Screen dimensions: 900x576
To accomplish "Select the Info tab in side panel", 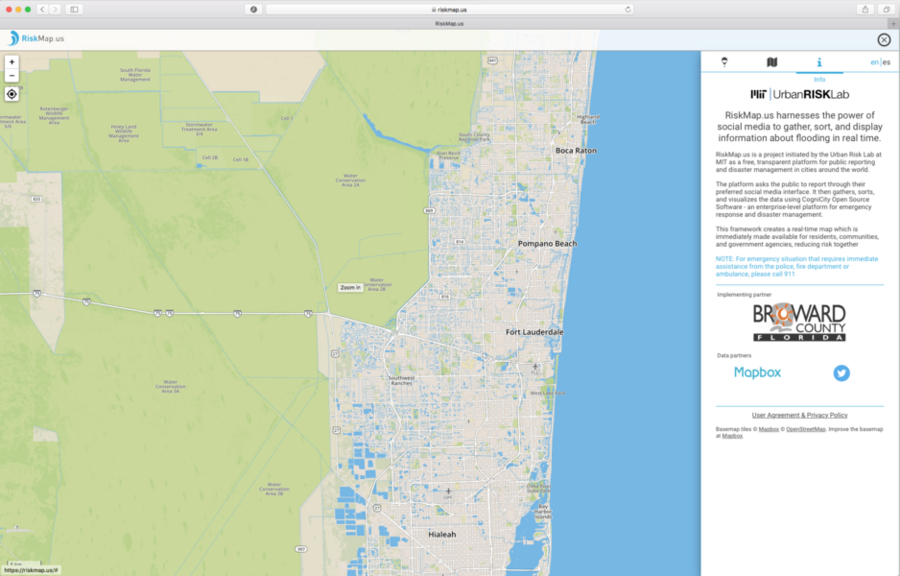I will [x=819, y=62].
